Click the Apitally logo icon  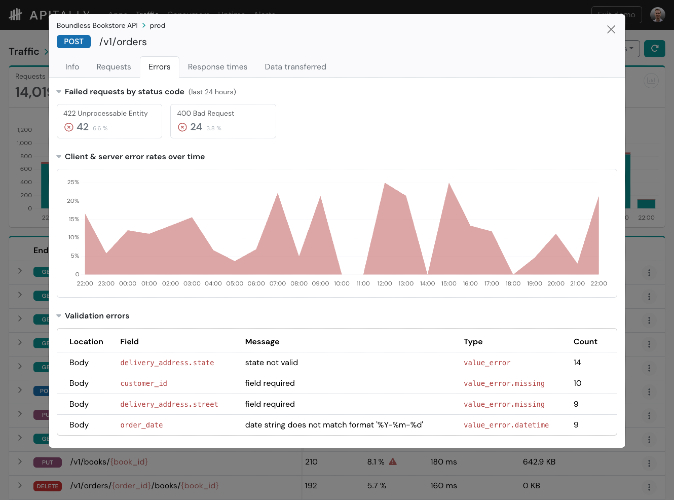[x=16, y=15]
